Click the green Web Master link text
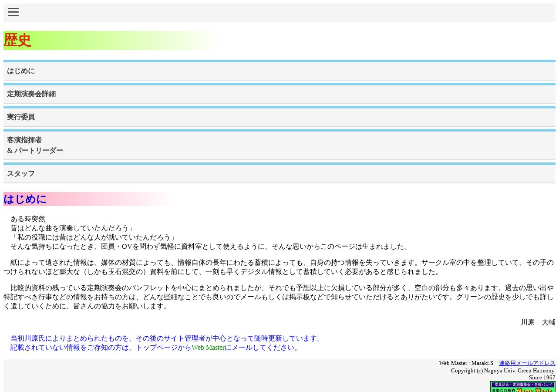559x392 pixels. (208, 348)
